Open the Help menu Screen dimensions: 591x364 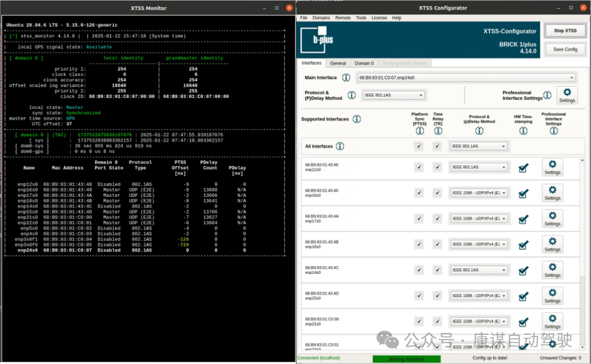[x=396, y=18]
